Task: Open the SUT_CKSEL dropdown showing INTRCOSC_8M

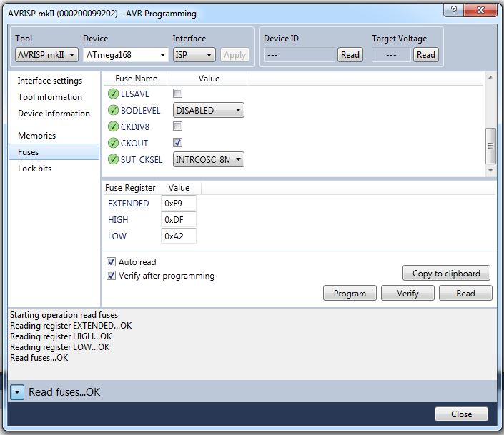Action: pyautogui.click(x=209, y=159)
